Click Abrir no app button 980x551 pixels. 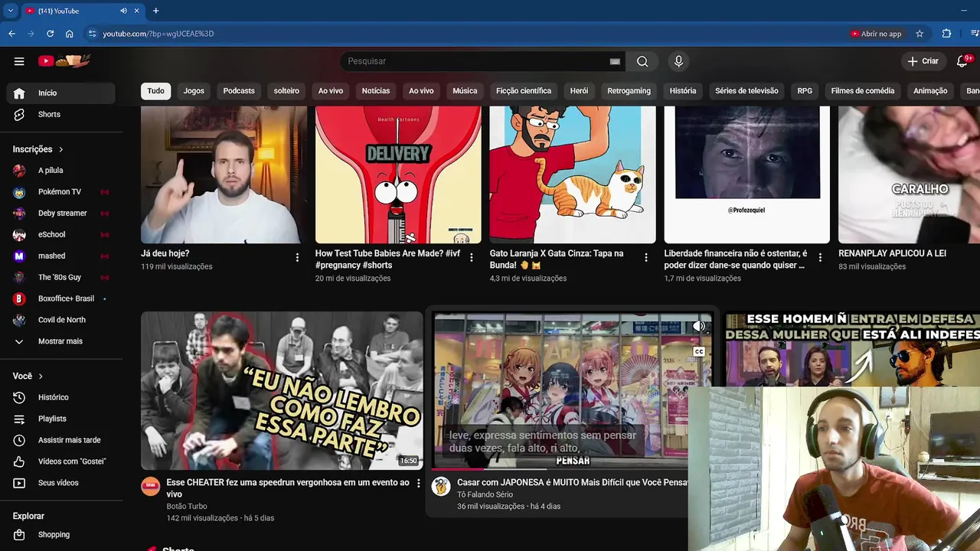tap(877, 34)
